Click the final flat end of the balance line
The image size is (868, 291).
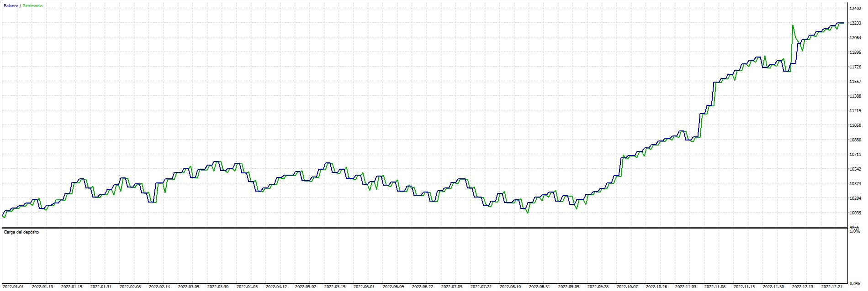point(840,23)
